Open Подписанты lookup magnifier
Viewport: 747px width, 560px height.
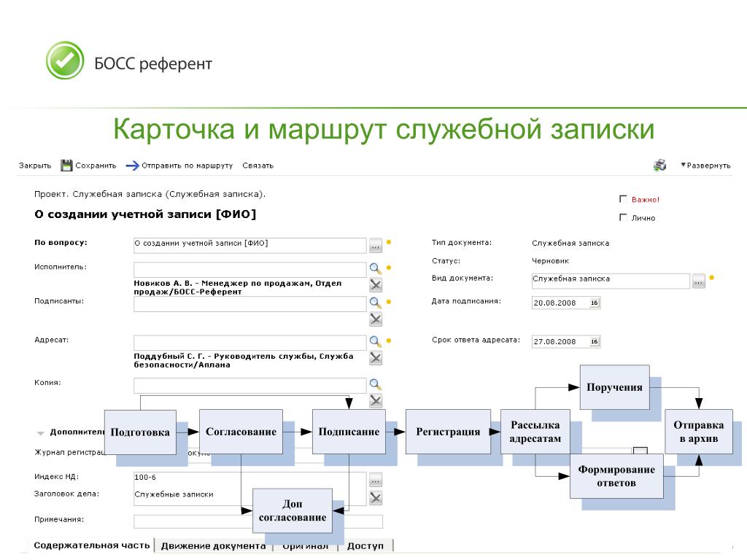376,303
